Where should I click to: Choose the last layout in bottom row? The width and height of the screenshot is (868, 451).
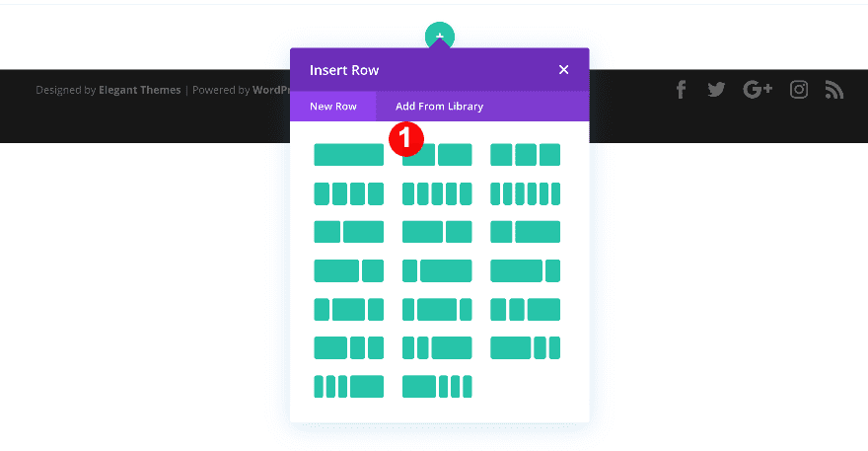(x=437, y=387)
